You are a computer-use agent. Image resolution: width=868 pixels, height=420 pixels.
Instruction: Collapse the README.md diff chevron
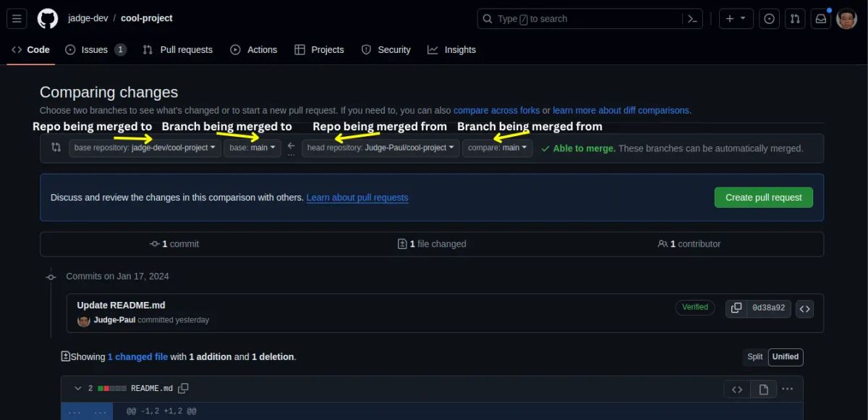[77, 389]
